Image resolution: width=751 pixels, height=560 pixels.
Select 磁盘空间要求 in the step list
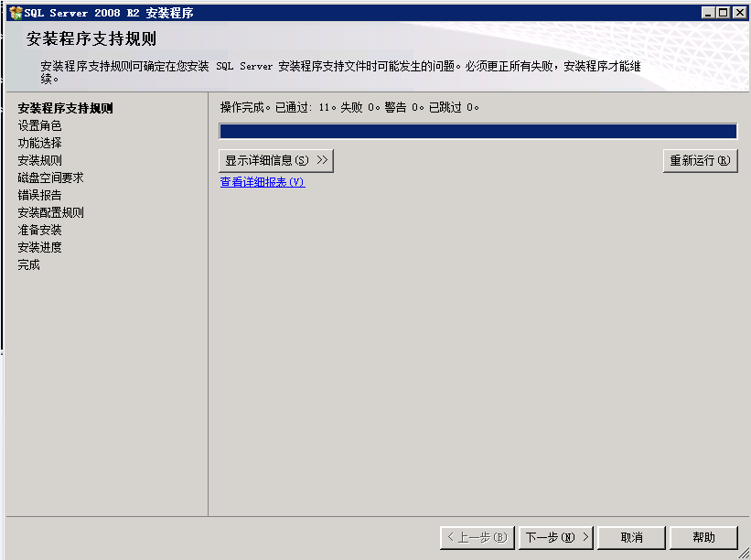pyautogui.click(x=50, y=178)
